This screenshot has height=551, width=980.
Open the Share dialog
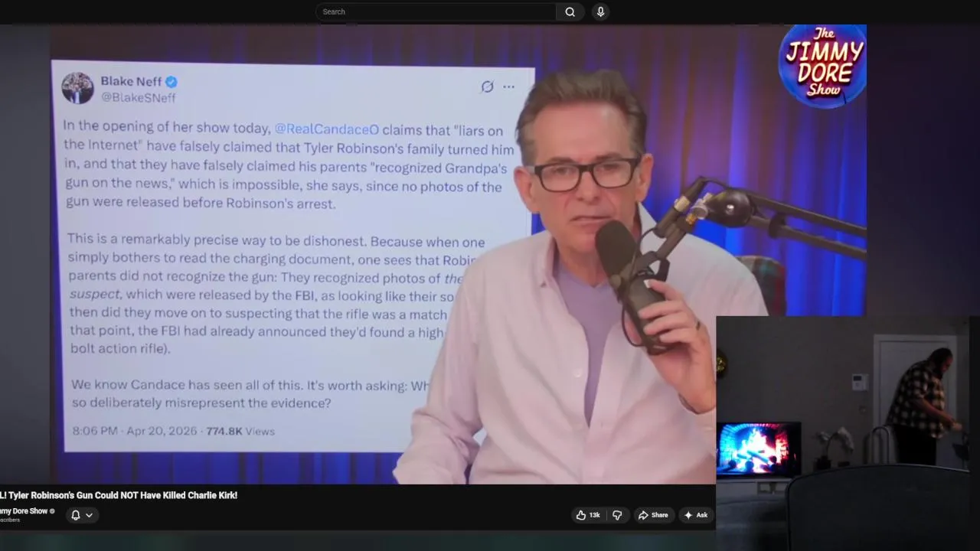653,515
